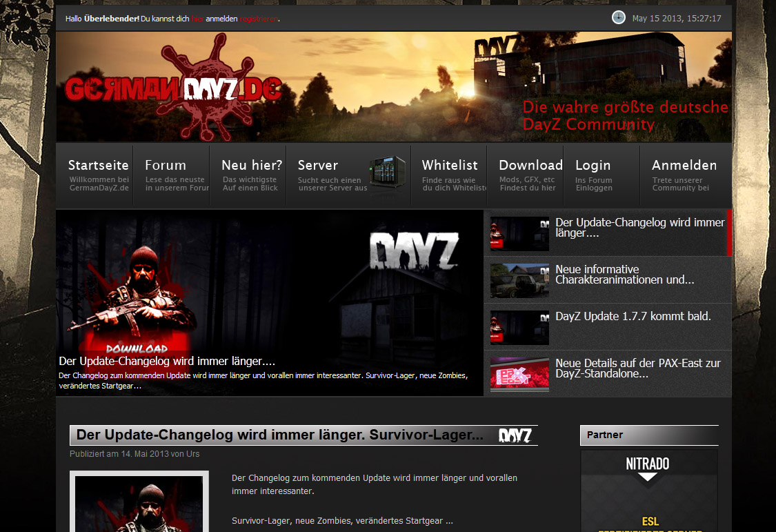Click the article preview image of soldier
776x532 pixels.
tap(139, 502)
